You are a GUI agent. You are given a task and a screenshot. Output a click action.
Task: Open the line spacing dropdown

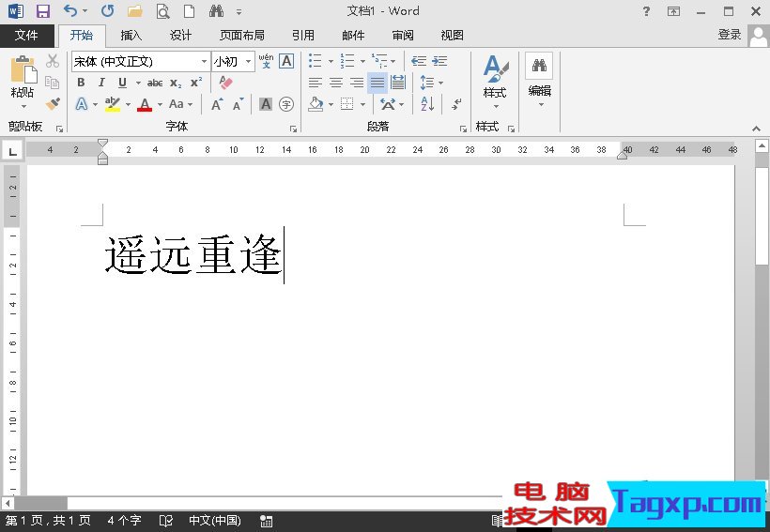click(x=440, y=83)
